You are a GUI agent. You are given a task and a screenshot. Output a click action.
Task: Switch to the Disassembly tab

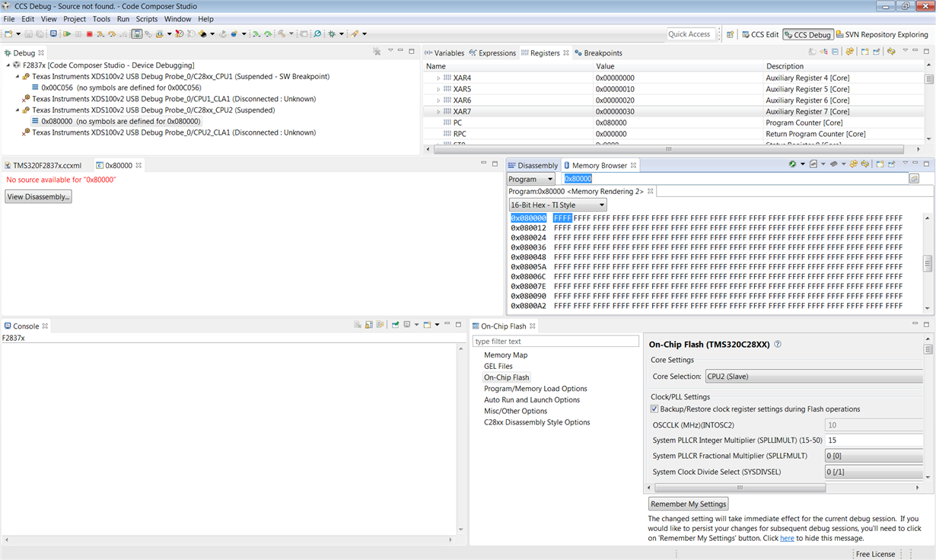tap(533, 165)
